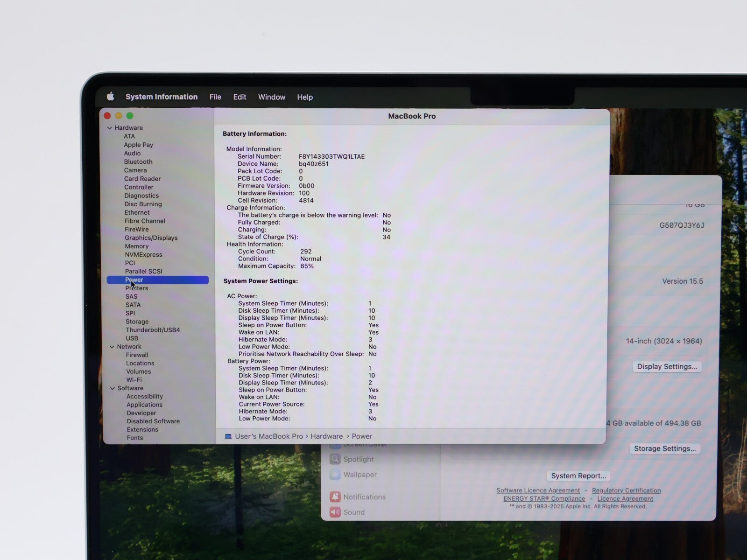This screenshot has height=560, width=747.
Task: Select Storage in the sidebar
Action: (137, 322)
